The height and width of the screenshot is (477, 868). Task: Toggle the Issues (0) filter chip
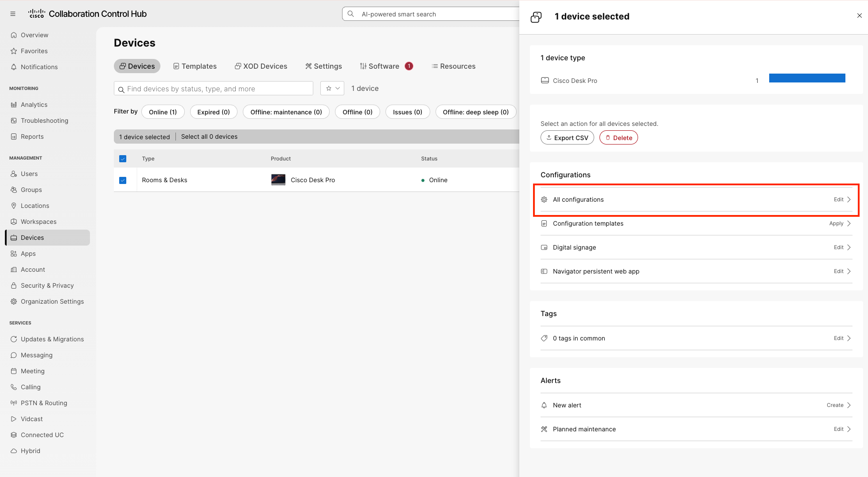[x=408, y=112]
